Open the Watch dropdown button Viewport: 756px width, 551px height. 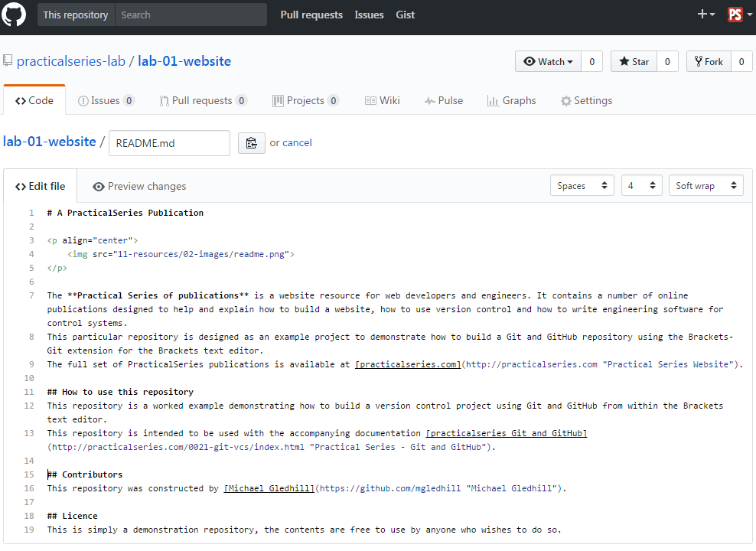click(548, 62)
